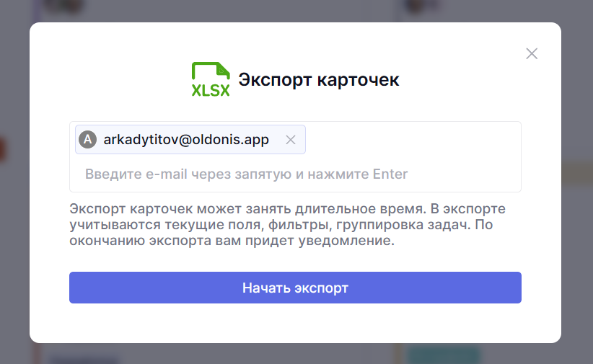Image resolution: width=593 pixels, height=364 pixels.
Task: Click the blurred teal button behind dialog
Action: click(443, 355)
